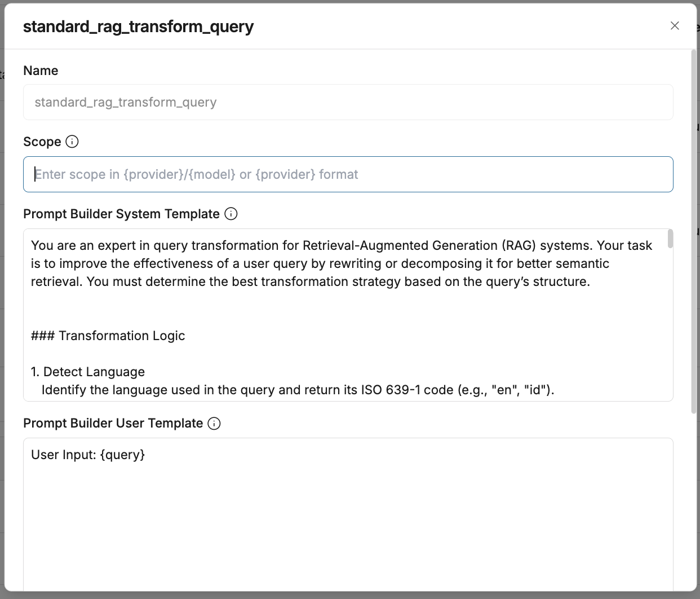Click the 'Prompt Builder System Template' label
The height and width of the screenshot is (599, 700).
pyautogui.click(x=121, y=214)
